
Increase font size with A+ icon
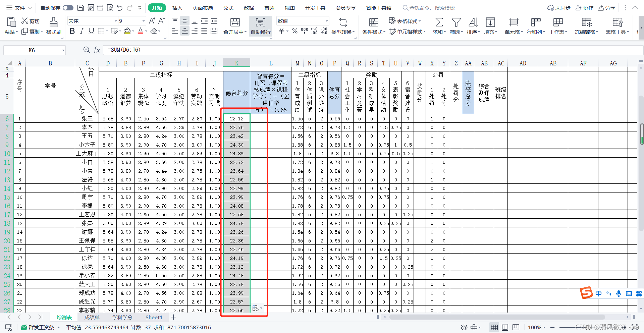click(152, 21)
